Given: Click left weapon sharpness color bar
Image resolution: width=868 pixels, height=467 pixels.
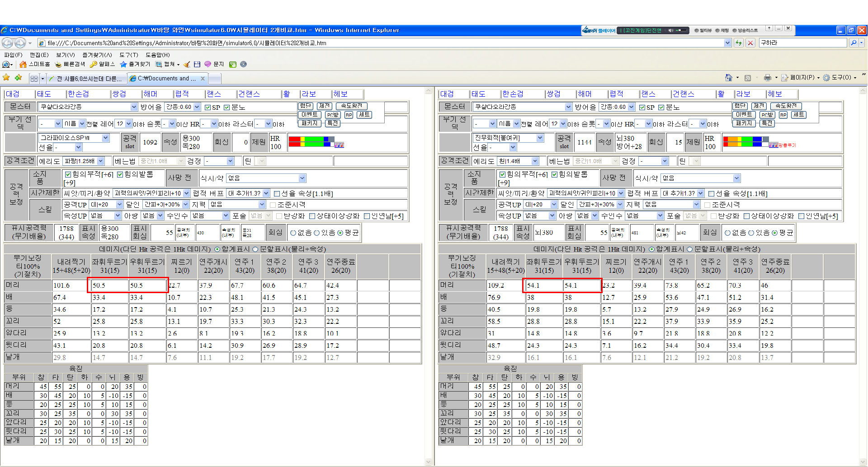Looking at the screenshot, I should coord(311,142).
